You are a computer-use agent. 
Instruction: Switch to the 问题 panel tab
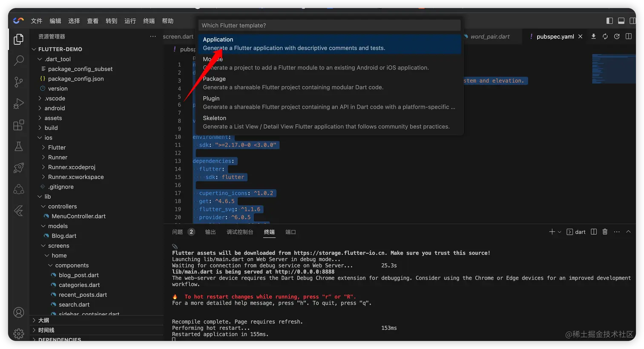pos(183,232)
